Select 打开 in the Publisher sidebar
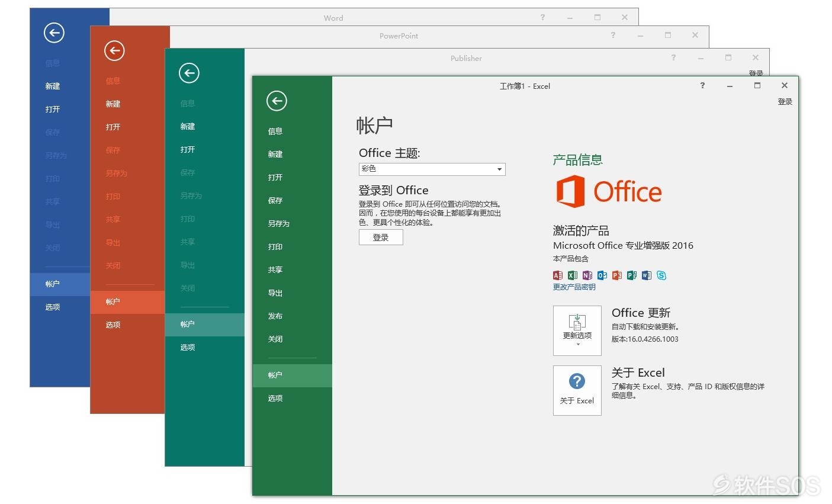The height and width of the screenshot is (504, 832). [x=188, y=150]
